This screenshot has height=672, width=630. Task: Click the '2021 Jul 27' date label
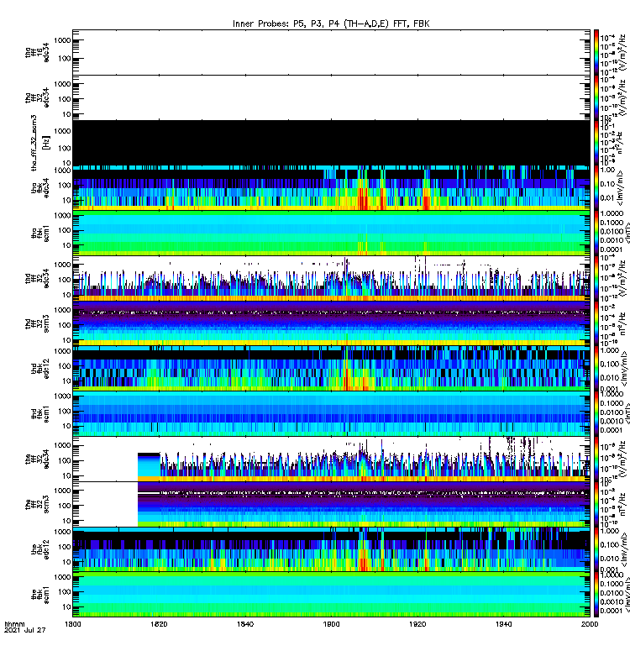point(25,630)
